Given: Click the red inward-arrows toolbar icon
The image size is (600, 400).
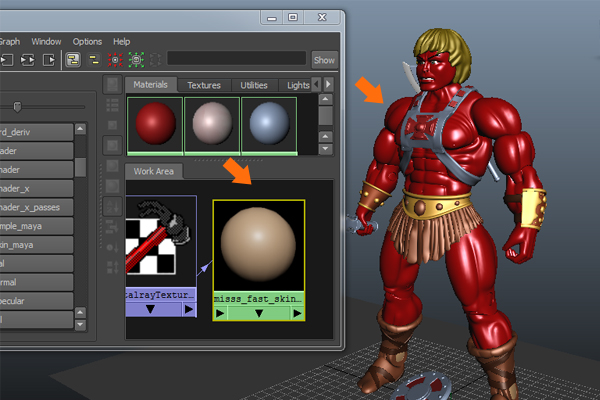Looking at the screenshot, I should tap(115, 60).
